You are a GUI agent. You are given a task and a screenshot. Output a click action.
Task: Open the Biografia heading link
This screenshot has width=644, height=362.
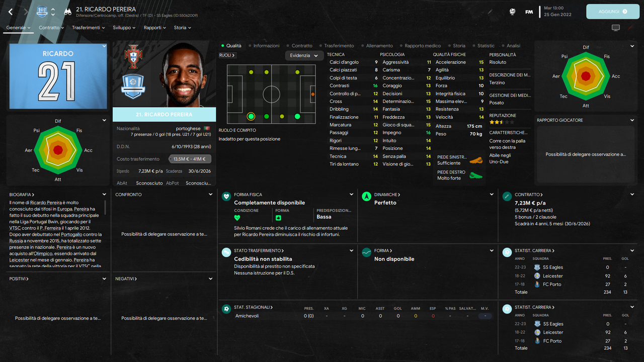click(x=22, y=195)
